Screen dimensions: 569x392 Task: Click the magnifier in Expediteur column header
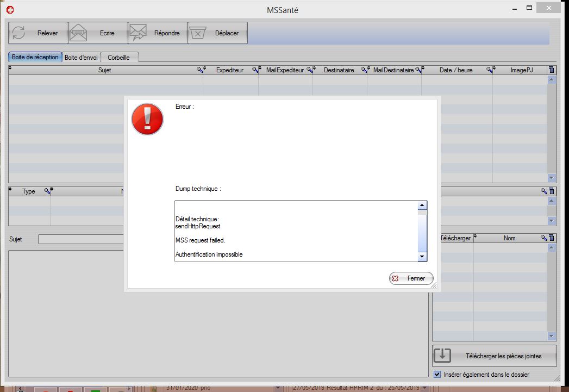click(255, 70)
